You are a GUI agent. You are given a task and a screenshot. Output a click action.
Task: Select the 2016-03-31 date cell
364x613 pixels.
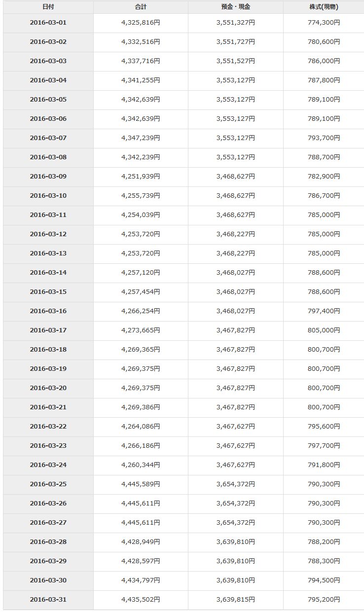pos(48,600)
